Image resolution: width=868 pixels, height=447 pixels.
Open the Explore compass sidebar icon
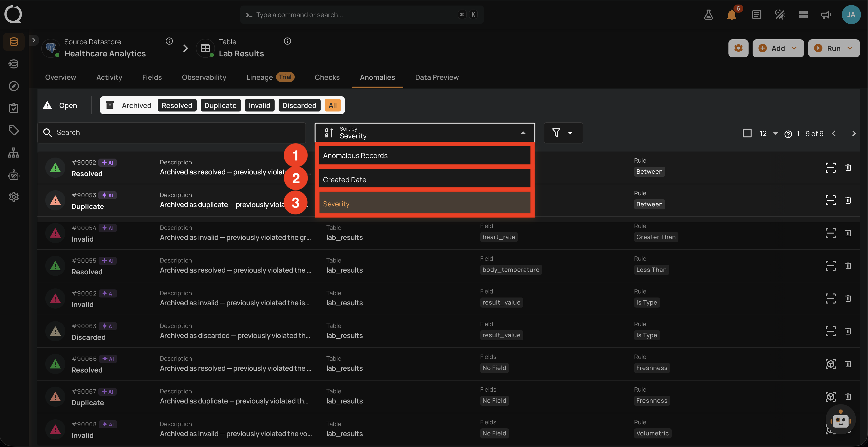pos(14,86)
